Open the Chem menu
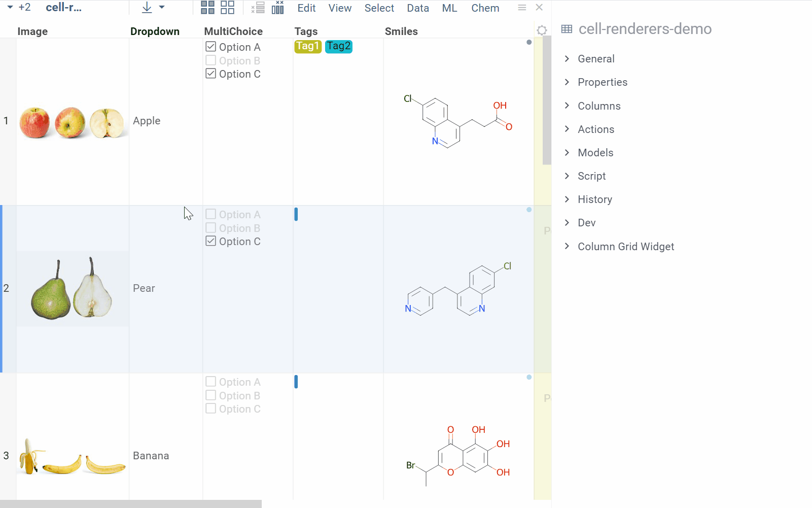The image size is (812, 508). (x=485, y=8)
